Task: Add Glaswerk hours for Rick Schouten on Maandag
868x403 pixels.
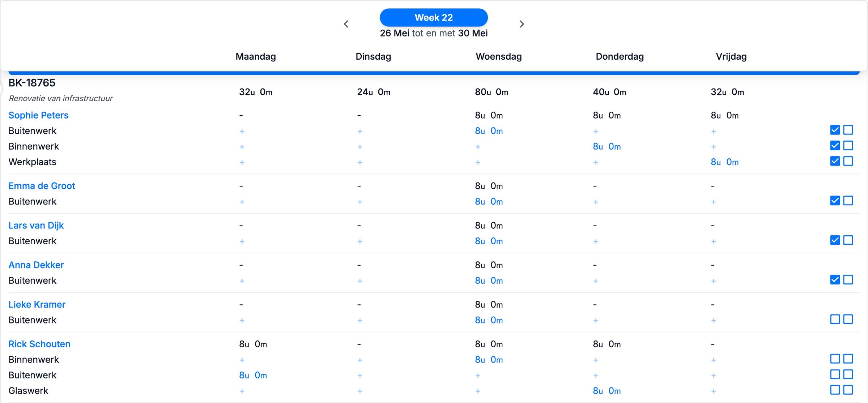Action: point(242,391)
